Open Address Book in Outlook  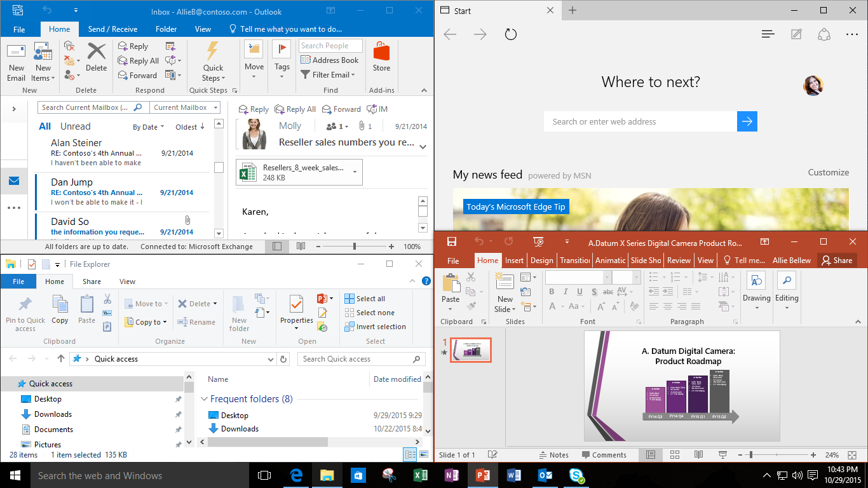(330, 60)
